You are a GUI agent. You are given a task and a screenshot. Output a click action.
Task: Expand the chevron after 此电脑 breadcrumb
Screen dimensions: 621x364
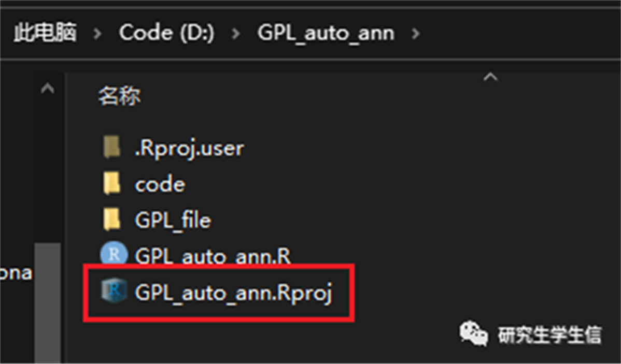point(97,33)
